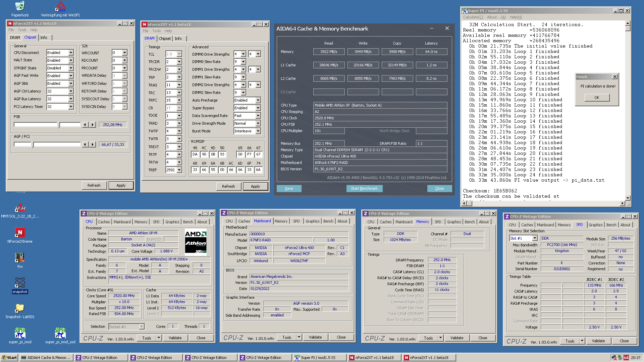Increase the FSB slider with the right arrow
The width and height of the screenshot is (644, 362).
point(93,125)
